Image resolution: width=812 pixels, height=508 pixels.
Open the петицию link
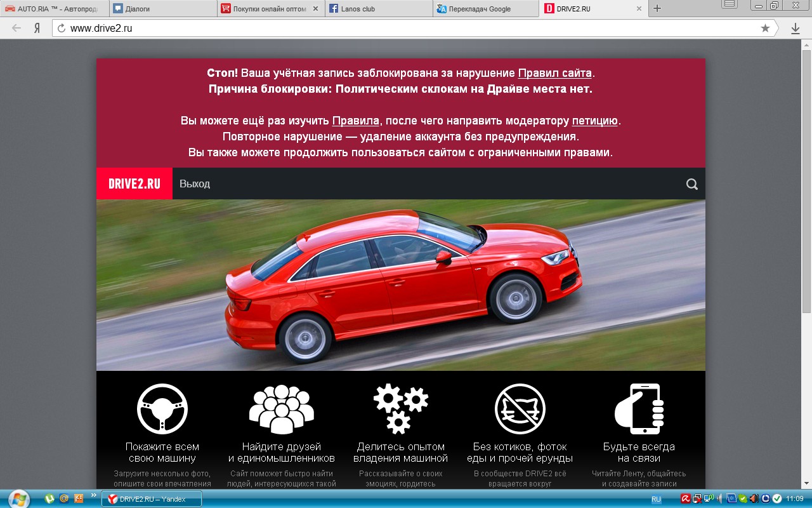(595, 121)
